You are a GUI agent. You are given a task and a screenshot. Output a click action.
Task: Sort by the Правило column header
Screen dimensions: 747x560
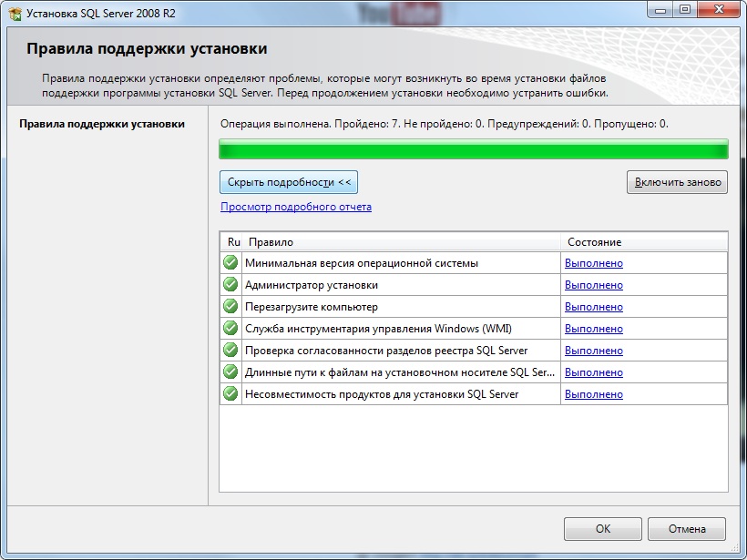coord(401,242)
